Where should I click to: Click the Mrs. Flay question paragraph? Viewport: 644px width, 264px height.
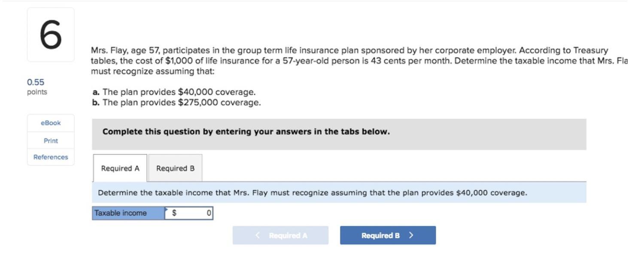click(343, 61)
